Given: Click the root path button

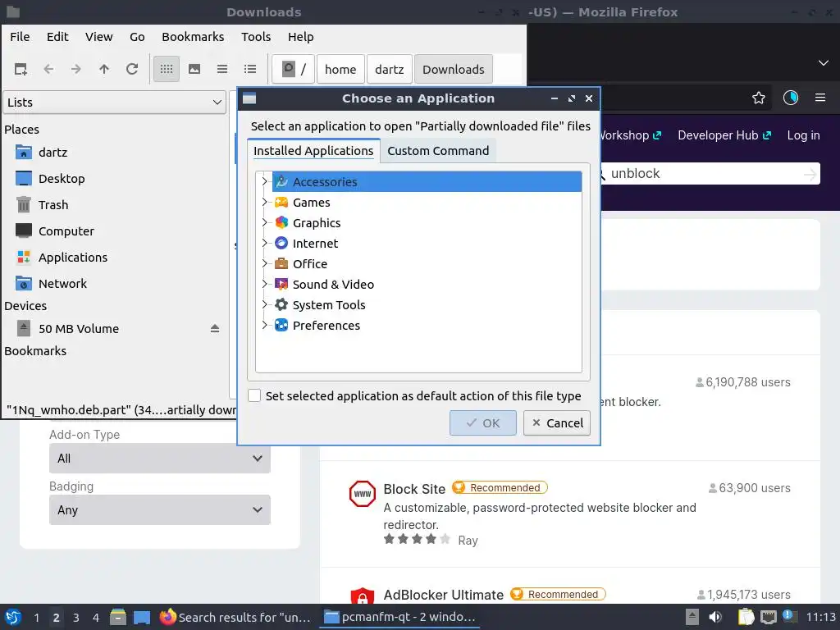Looking at the screenshot, I should point(293,69).
